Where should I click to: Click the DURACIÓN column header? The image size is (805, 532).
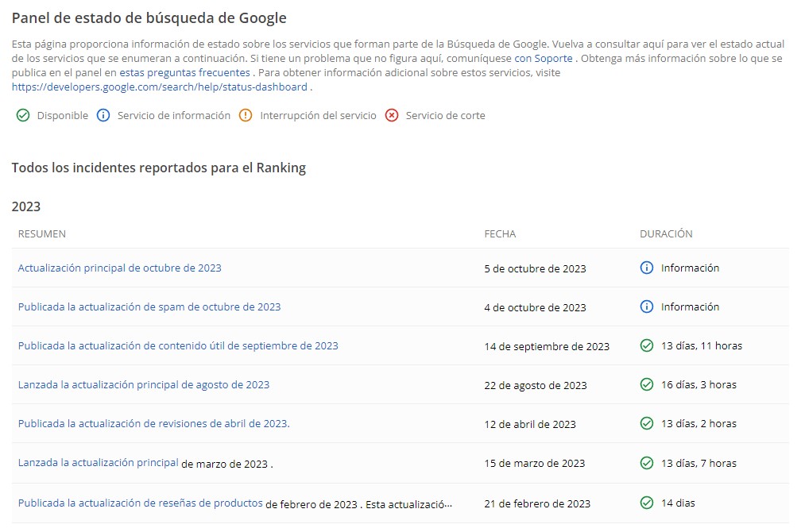(666, 234)
